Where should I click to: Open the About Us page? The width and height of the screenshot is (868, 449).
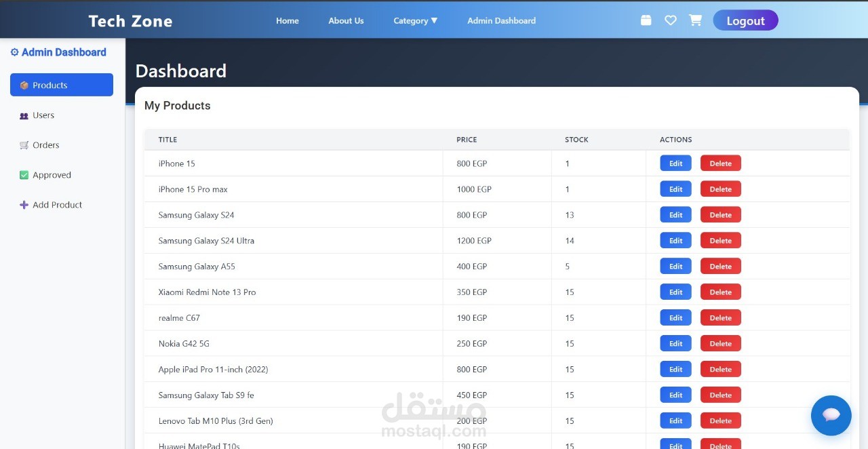346,21
